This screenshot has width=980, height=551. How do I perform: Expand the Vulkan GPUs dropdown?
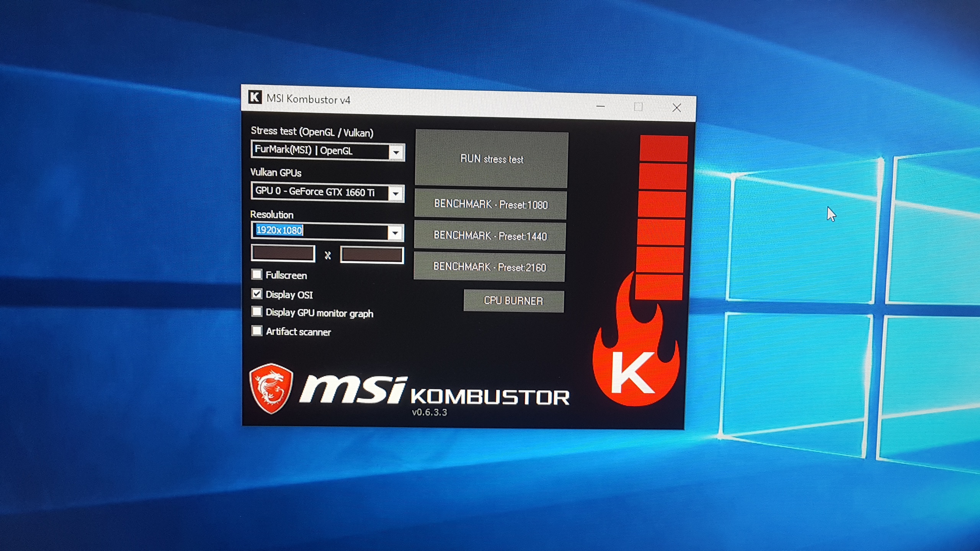click(395, 194)
